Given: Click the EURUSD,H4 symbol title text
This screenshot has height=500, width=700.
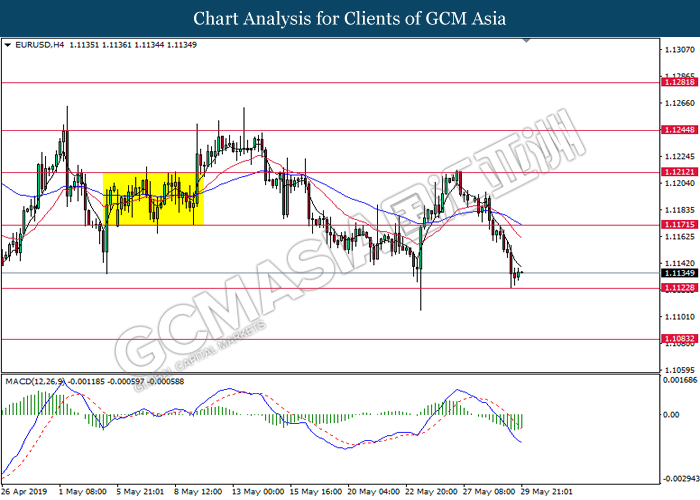Looking at the screenshot, I should coord(39,45).
